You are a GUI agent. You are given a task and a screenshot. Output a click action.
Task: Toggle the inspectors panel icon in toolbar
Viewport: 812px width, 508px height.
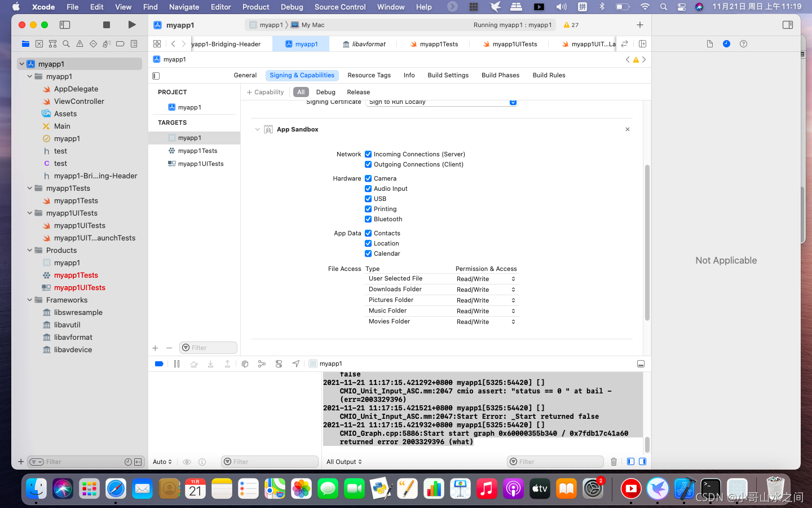point(788,25)
